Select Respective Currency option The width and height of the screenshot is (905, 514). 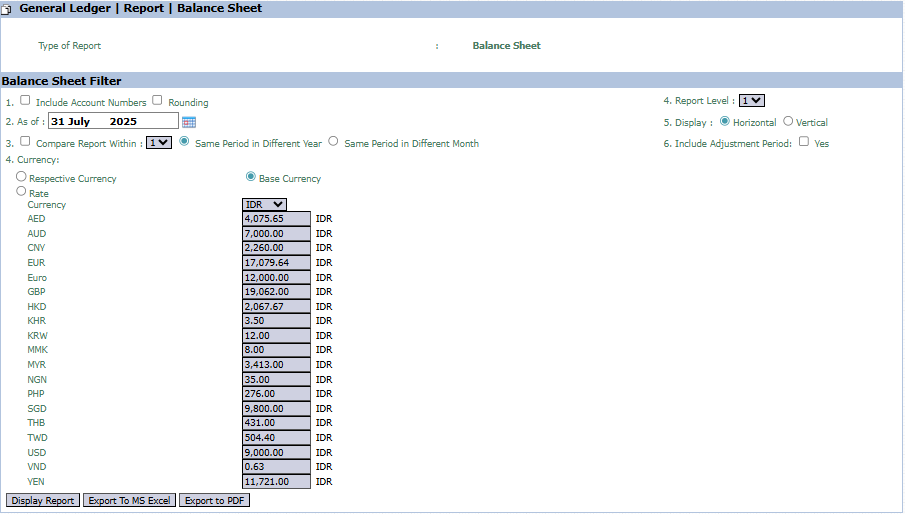[21, 177]
